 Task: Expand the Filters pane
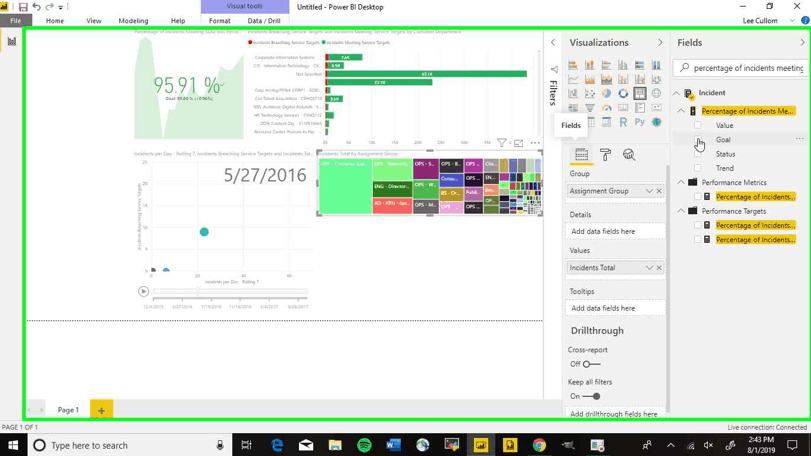pos(553,42)
